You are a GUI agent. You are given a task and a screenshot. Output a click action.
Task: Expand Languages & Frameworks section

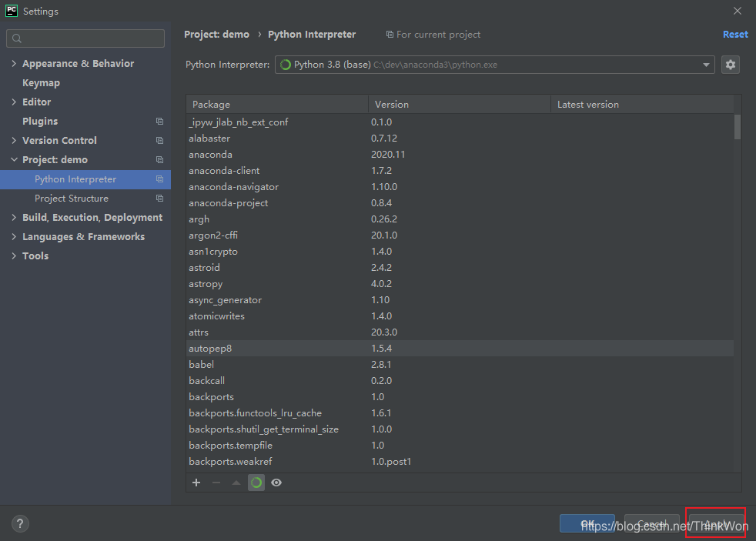14,237
